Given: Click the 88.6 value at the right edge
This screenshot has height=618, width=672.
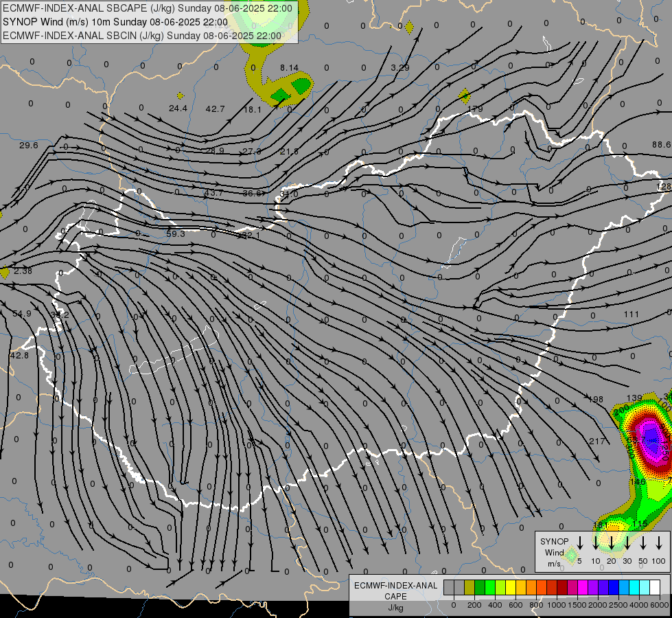Looking at the screenshot, I should coord(662,145).
